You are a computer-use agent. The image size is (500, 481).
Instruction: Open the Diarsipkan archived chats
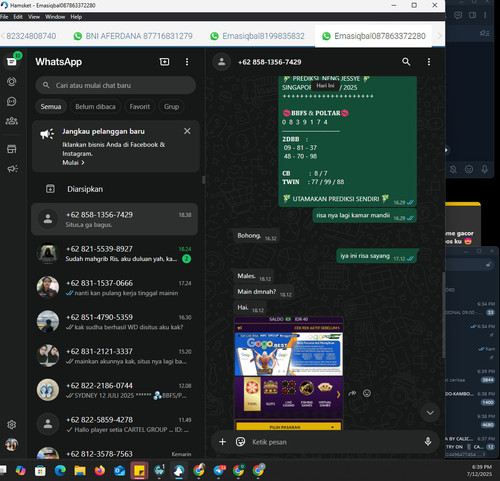[116, 189]
